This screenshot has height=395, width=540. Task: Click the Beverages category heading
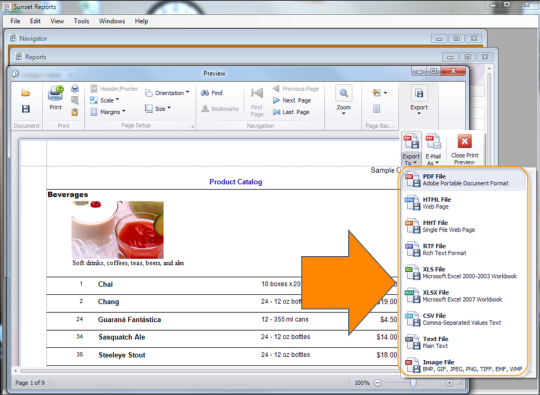(x=68, y=195)
